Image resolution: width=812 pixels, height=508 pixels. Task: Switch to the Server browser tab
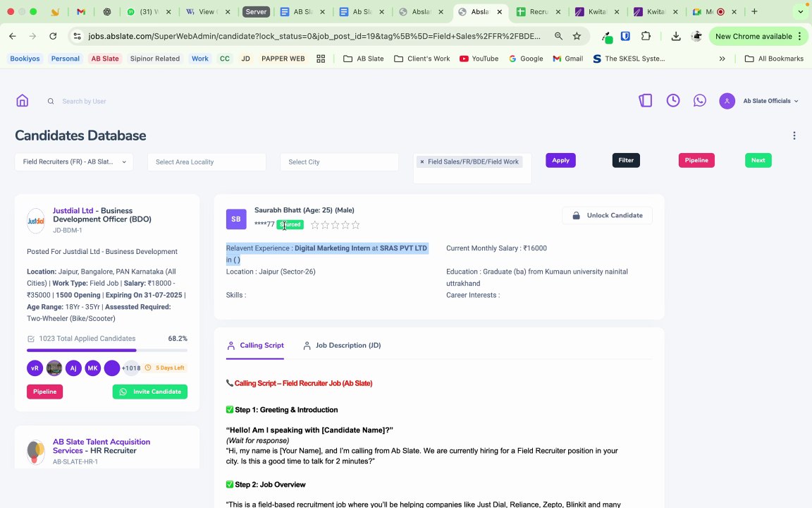click(256, 11)
